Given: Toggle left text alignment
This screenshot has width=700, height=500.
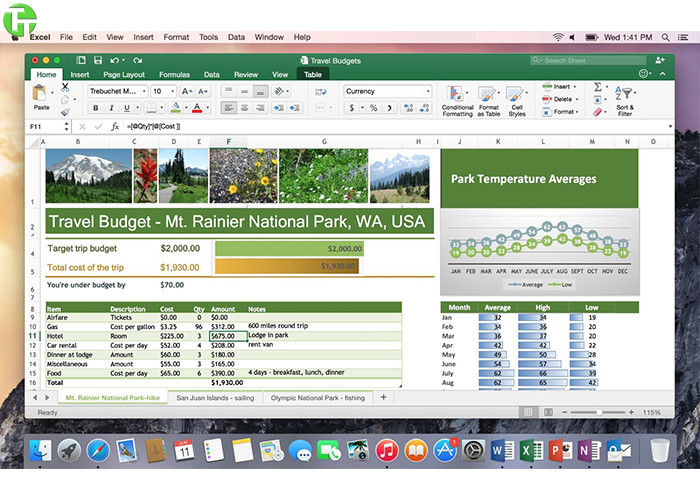Looking at the screenshot, I should coord(228,108).
